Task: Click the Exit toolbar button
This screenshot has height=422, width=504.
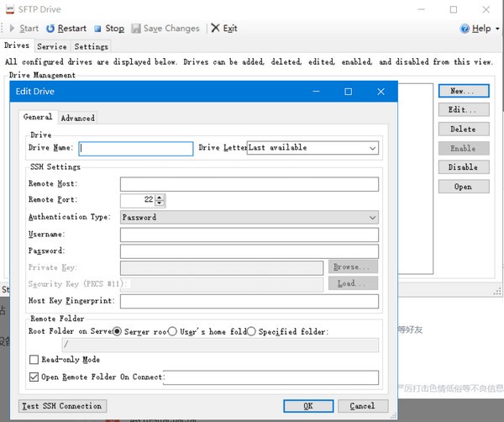Action: (x=224, y=29)
